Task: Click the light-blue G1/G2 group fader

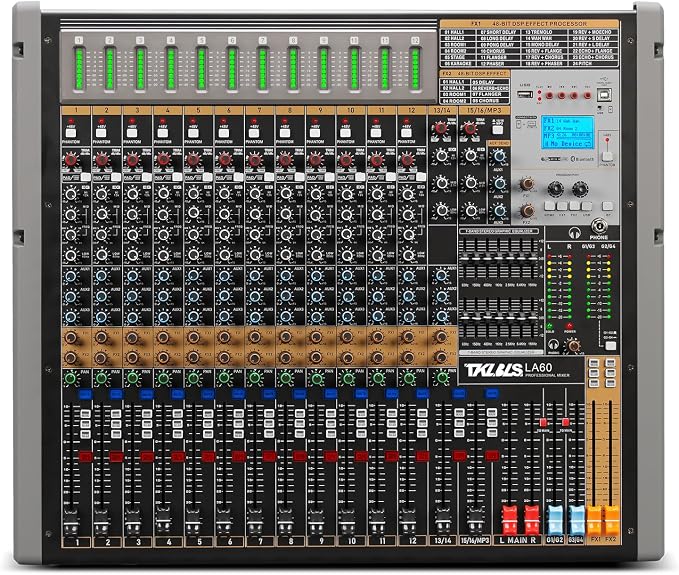Action: coord(555,519)
